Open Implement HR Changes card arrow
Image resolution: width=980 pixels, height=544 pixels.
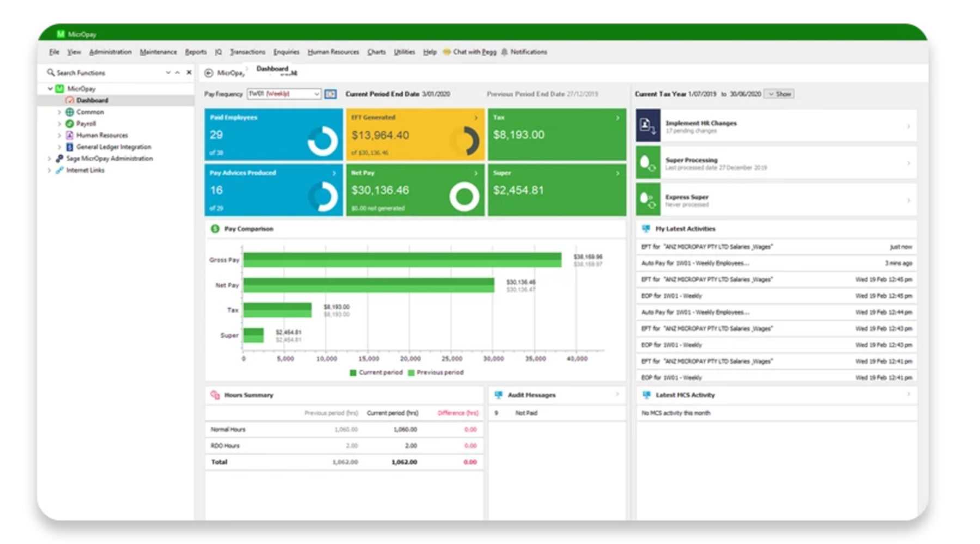908,126
